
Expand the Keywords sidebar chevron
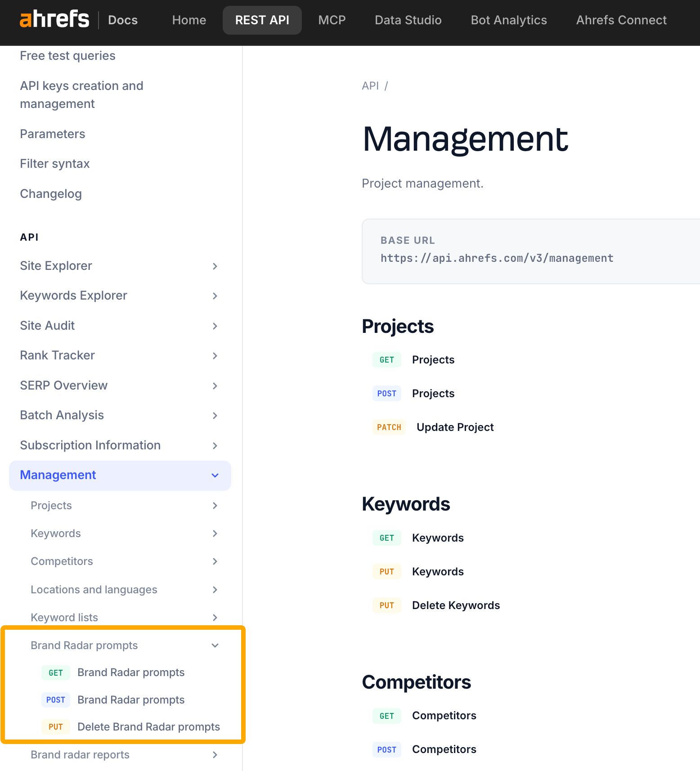click(x=215, y=533)
